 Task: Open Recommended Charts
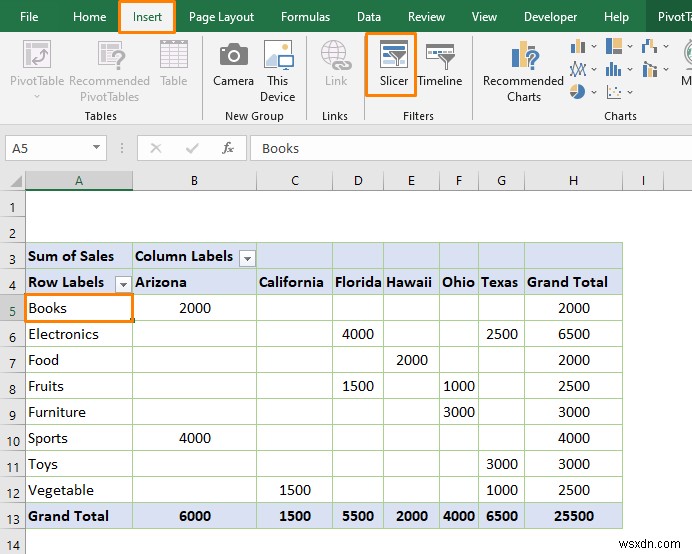pyautogui.click(x=523, y=71)
